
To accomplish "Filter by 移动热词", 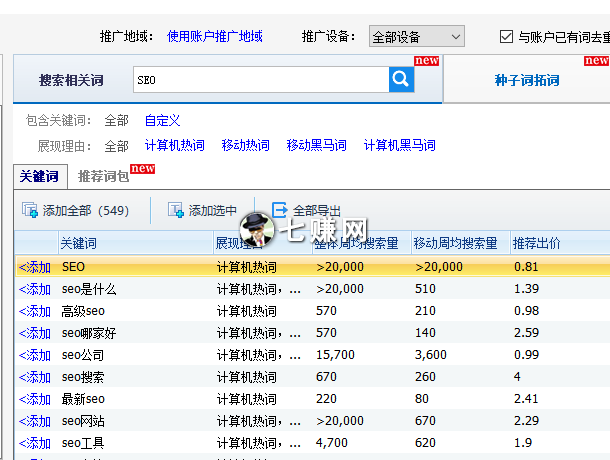I will pyautogui.click(x=245, y=145).
